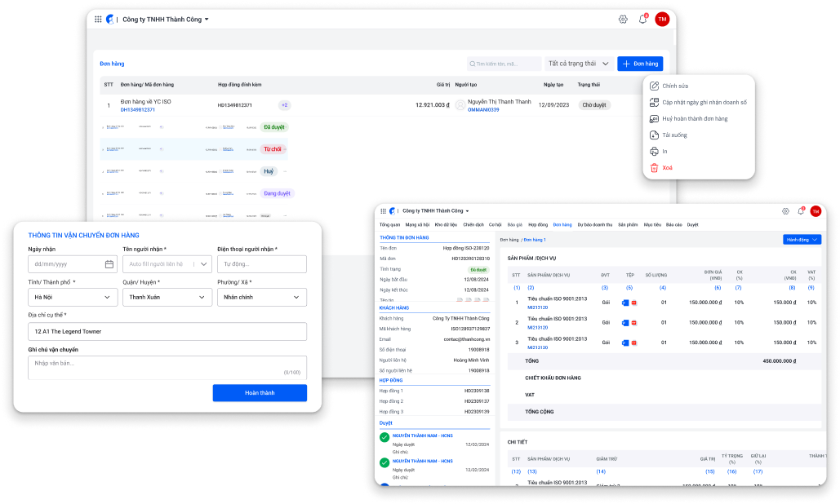
Task: Open product code MI213120 in product row 1
Action: pyautogui.click(x=538, y=307)
